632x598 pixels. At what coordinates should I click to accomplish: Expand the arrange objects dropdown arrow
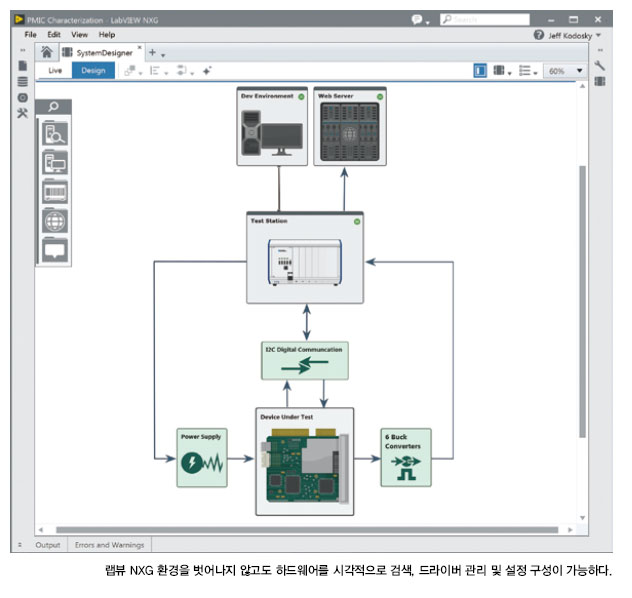pyautogui.click(x=140, y=73)
